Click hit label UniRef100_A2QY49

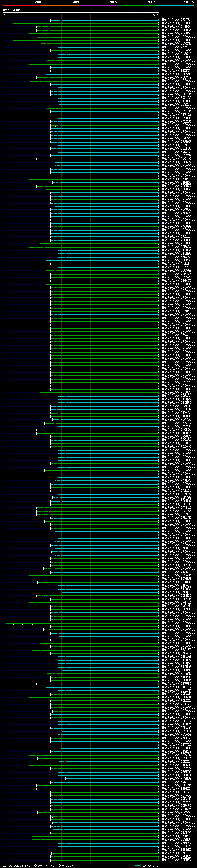[x=177, y=78]
